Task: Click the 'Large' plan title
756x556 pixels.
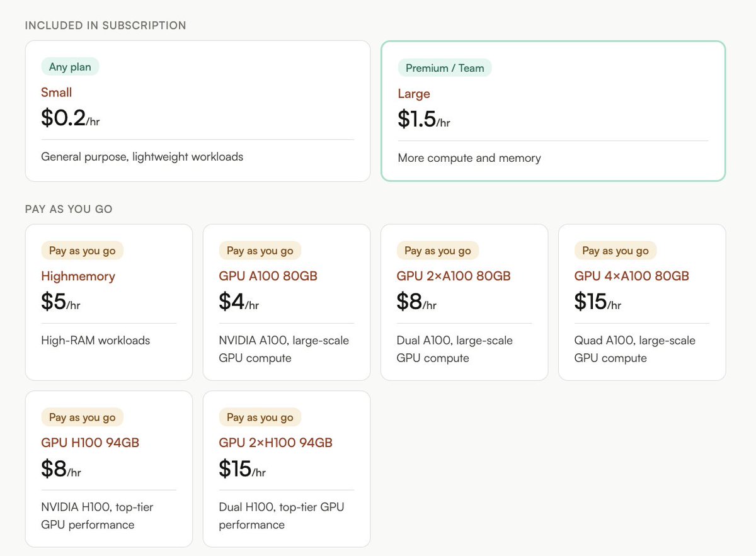Action: tap(414, 94)
